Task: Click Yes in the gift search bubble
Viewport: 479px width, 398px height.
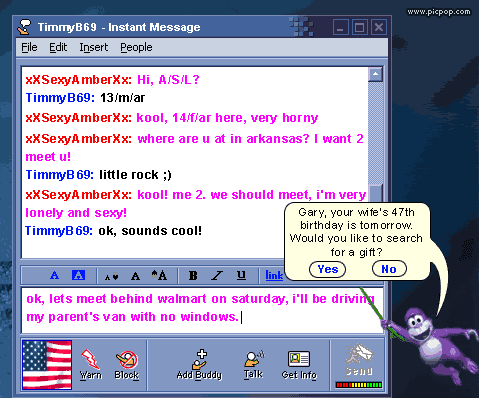Action: click(x=328, y=269)
